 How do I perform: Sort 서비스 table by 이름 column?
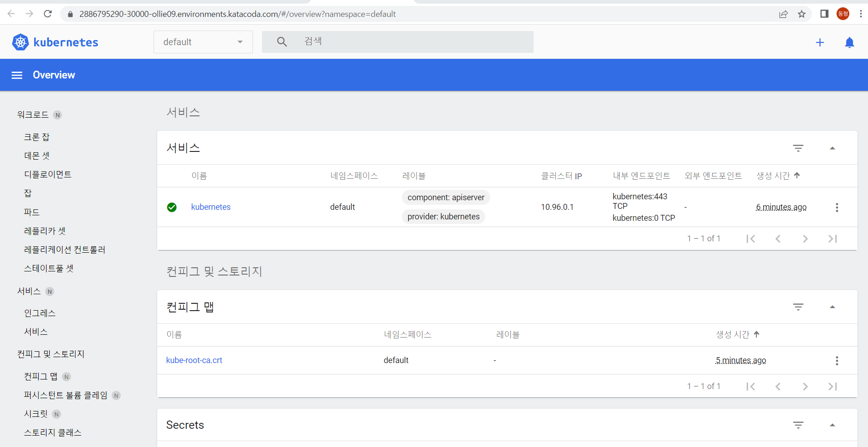pos(199,176)
